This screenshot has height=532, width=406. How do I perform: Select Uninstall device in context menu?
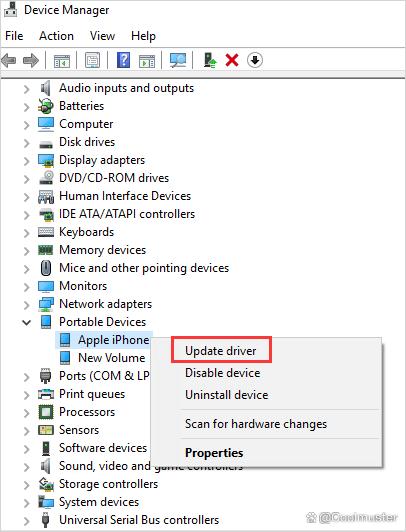(x=227, y=395)
